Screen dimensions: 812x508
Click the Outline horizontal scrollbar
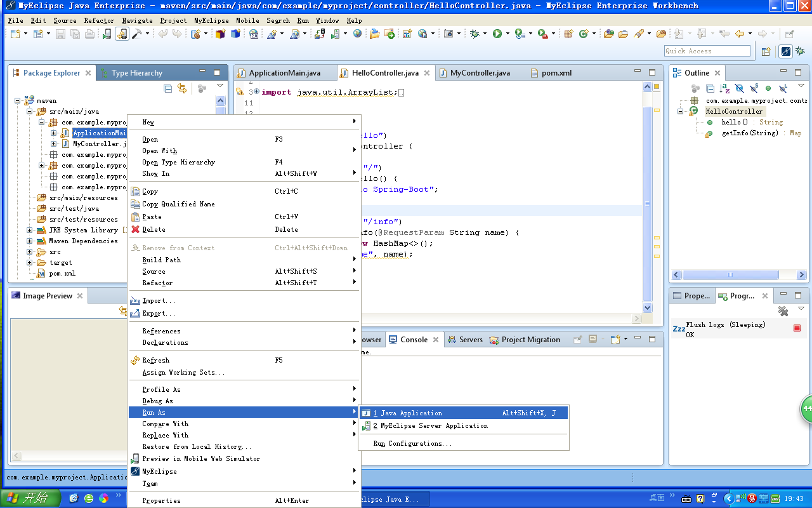pos(730,275)
